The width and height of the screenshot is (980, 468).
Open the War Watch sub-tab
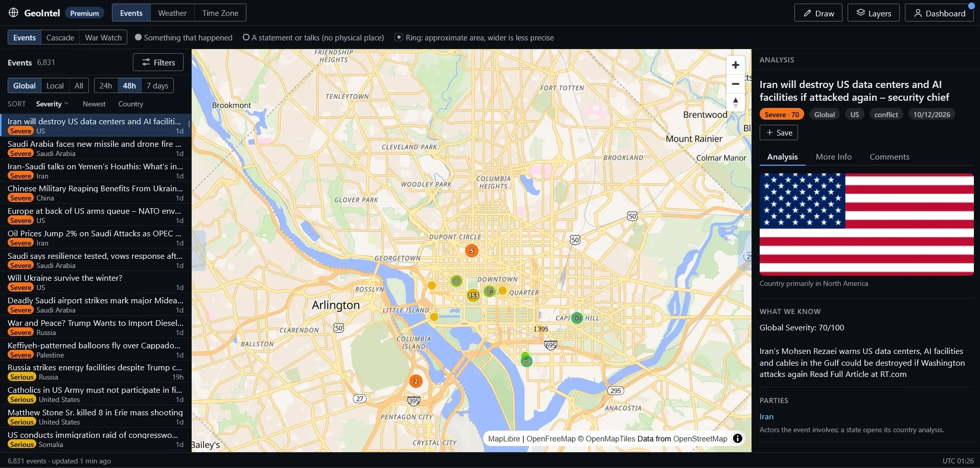coord(103,37)
